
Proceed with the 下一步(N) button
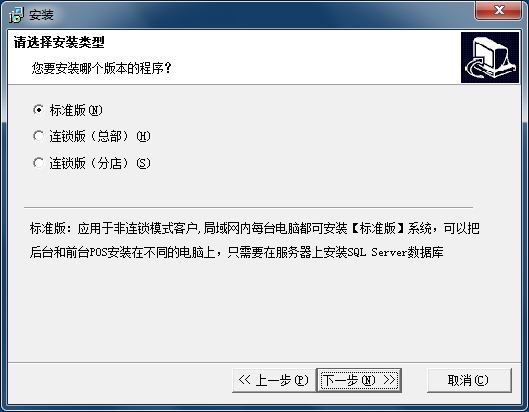tap(359, 380)
